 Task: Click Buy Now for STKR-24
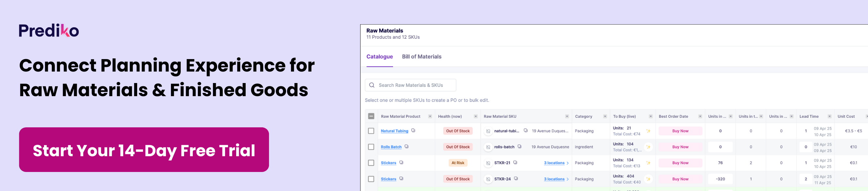[x=680, y=179]
